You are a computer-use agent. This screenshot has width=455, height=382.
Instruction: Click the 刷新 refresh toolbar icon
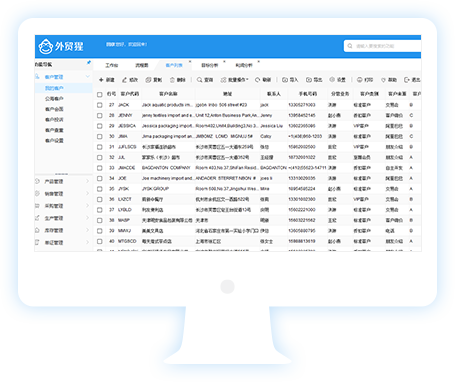click(x=257, y=80)
